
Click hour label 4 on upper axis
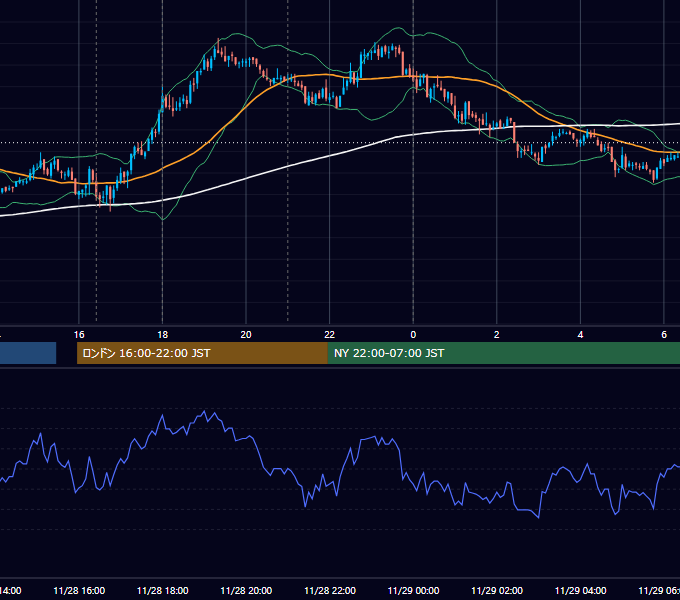[x=580, y=335]
